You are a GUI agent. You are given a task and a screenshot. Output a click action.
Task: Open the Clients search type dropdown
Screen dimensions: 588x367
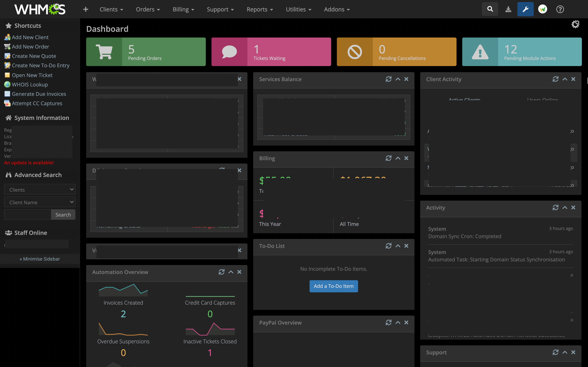(40, 190)
